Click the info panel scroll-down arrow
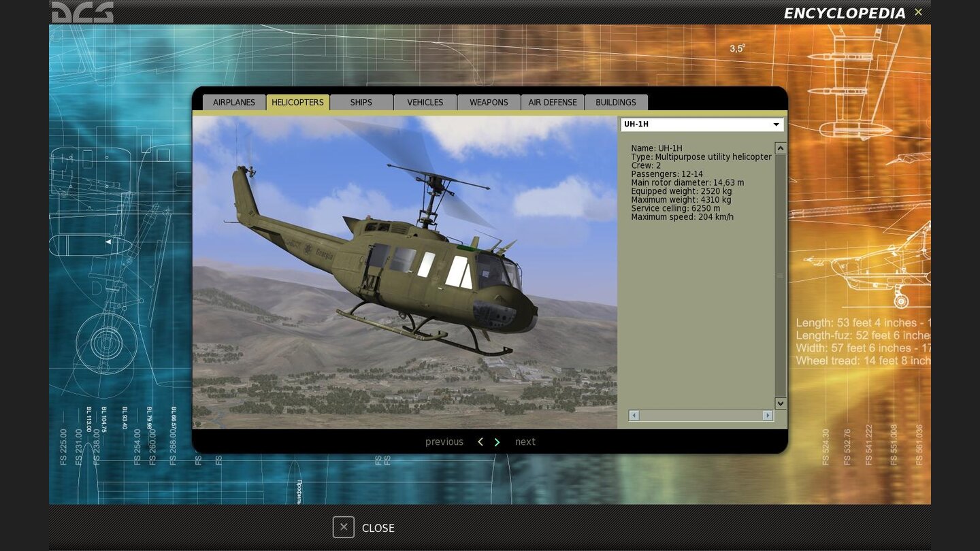This screenshot has height=551, width=980. click(781, 403)
